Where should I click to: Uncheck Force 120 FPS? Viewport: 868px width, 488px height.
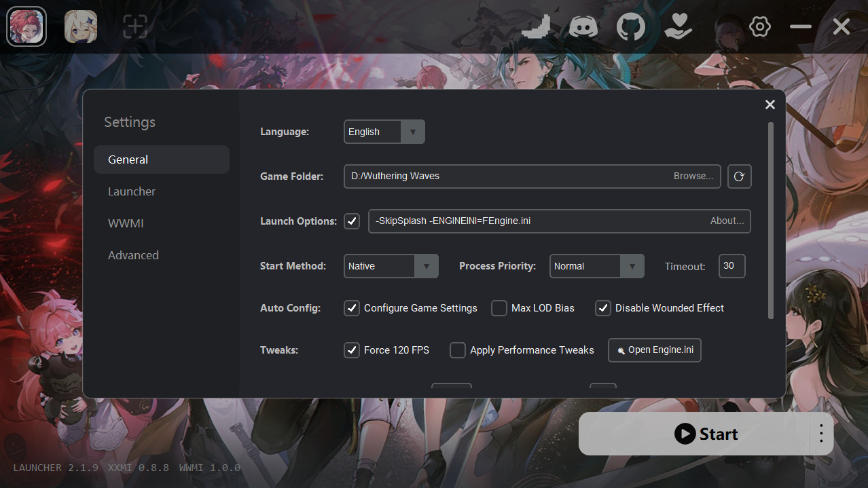click(x=352, y=350)
